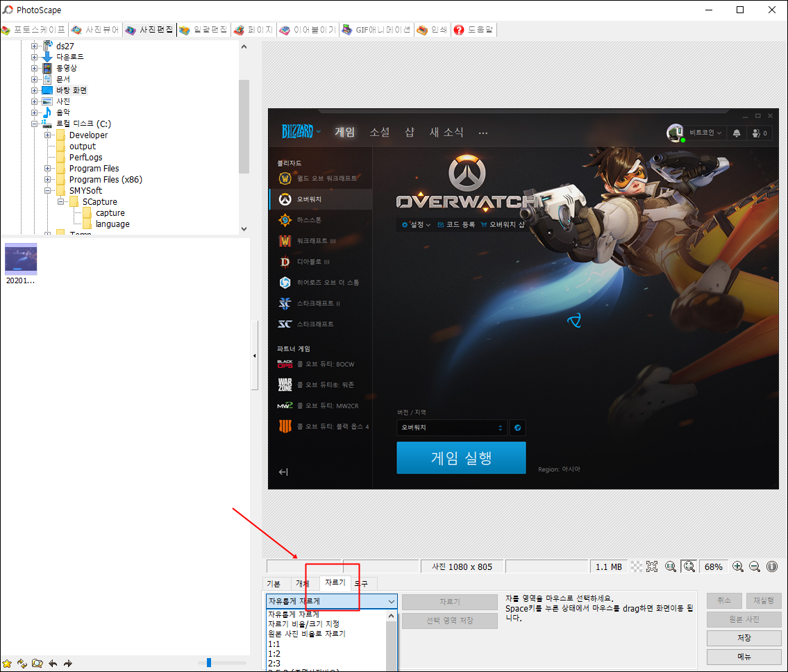
Task: Open the 페이지 tab
Action: (x=254, y=30)
